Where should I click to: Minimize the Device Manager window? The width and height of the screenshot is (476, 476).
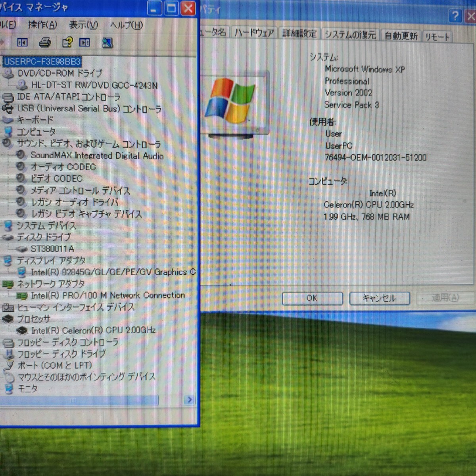[x=154, y=8]
